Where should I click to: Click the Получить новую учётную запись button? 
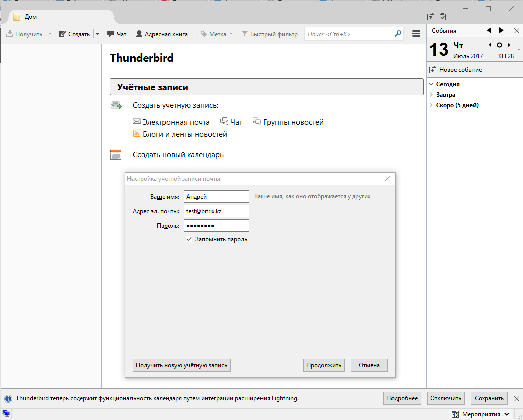coord(182,365)
